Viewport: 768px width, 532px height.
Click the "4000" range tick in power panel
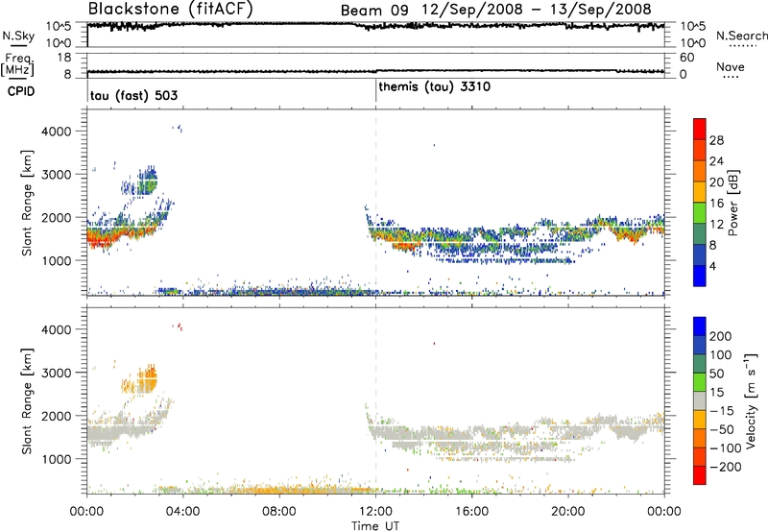click(56, 132)
